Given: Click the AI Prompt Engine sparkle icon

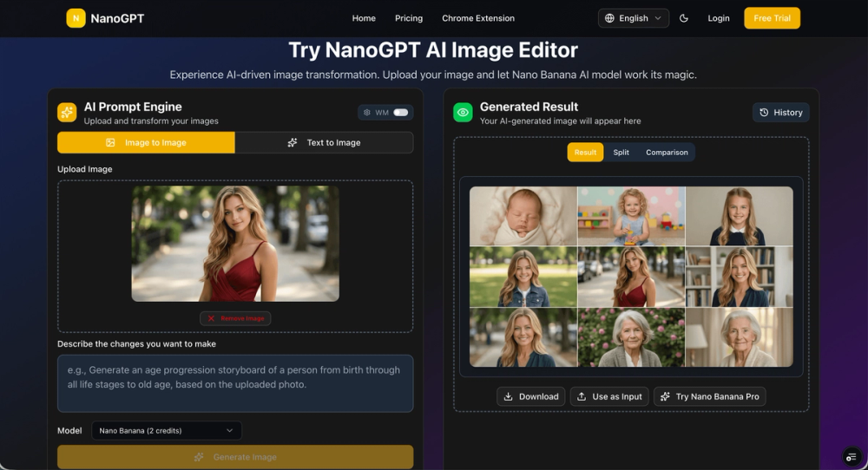Looking at the screenshot, I should pos(67,112).
